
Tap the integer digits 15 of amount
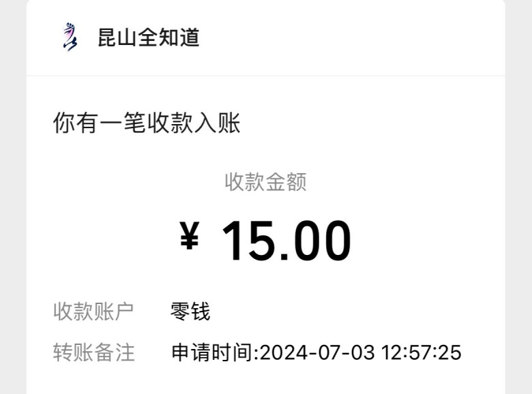248,241
